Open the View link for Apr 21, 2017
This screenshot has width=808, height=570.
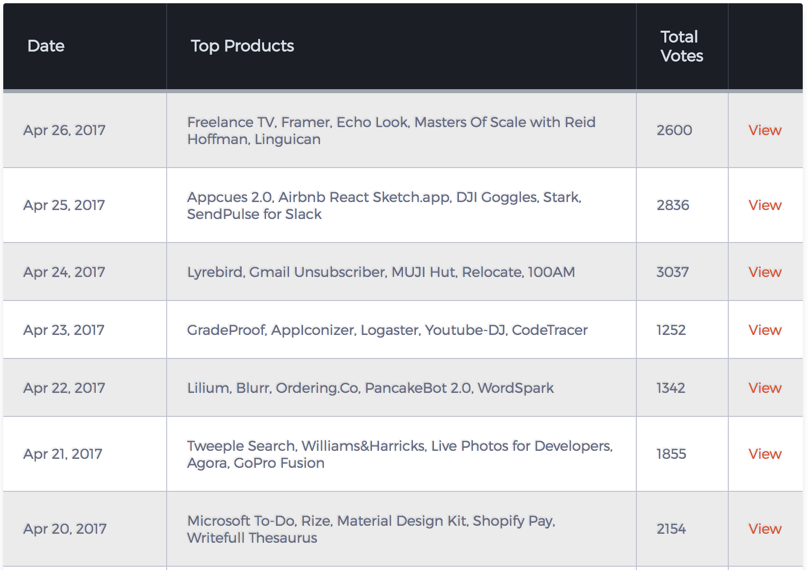tap(765, 454)
